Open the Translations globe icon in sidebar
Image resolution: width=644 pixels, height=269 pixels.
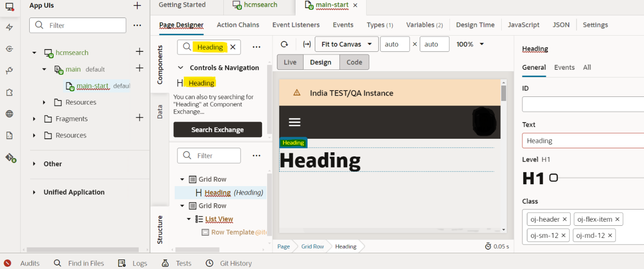coord(9,114)
